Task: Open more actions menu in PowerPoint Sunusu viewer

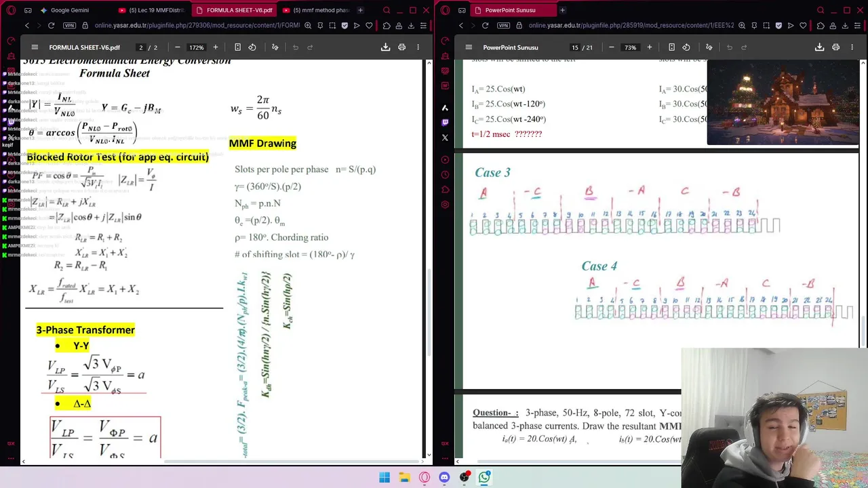Action: coord(852,47)
